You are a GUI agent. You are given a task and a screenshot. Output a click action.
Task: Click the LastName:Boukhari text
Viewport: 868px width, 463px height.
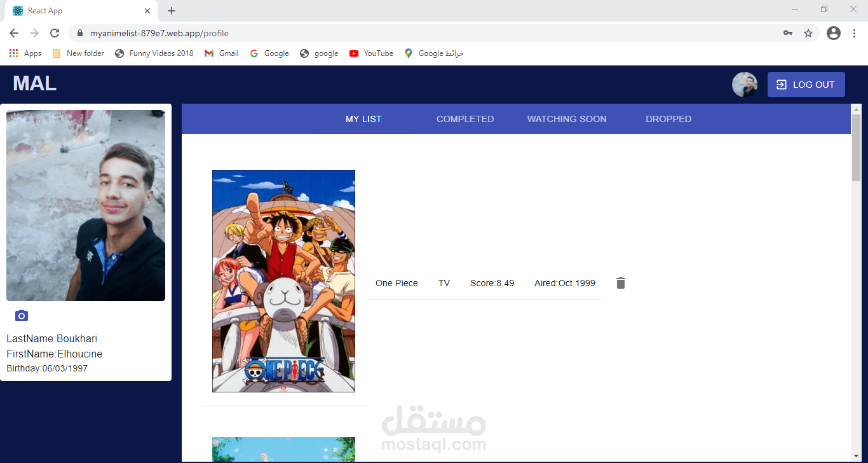click(x=52, y=339)
